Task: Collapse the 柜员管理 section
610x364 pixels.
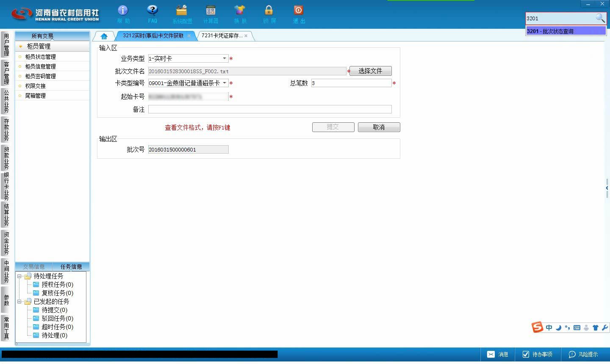Action: pos(20,47)
